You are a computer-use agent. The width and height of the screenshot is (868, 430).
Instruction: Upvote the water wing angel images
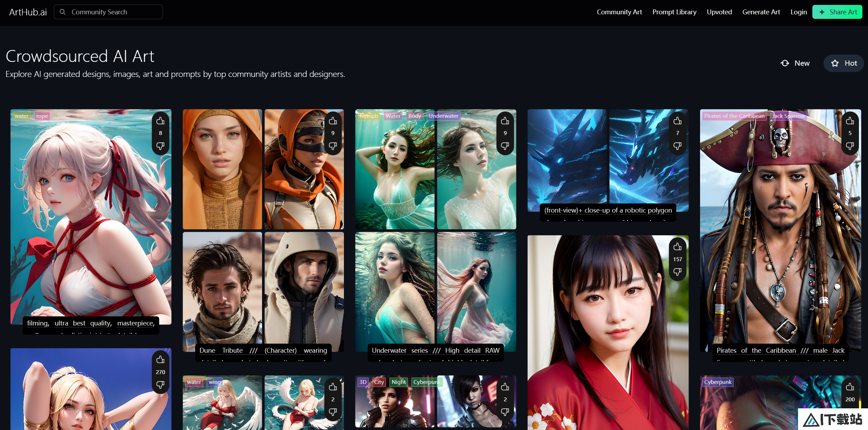pos(333,387)
